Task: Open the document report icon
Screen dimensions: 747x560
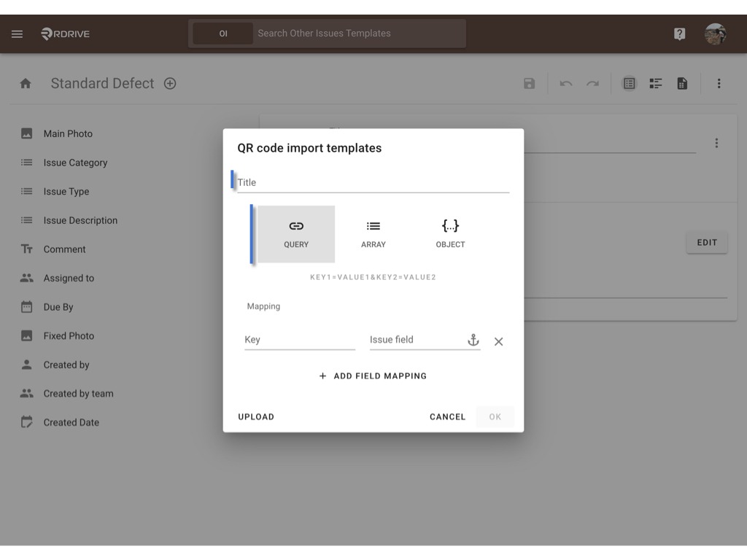Action: click(682, 84)
